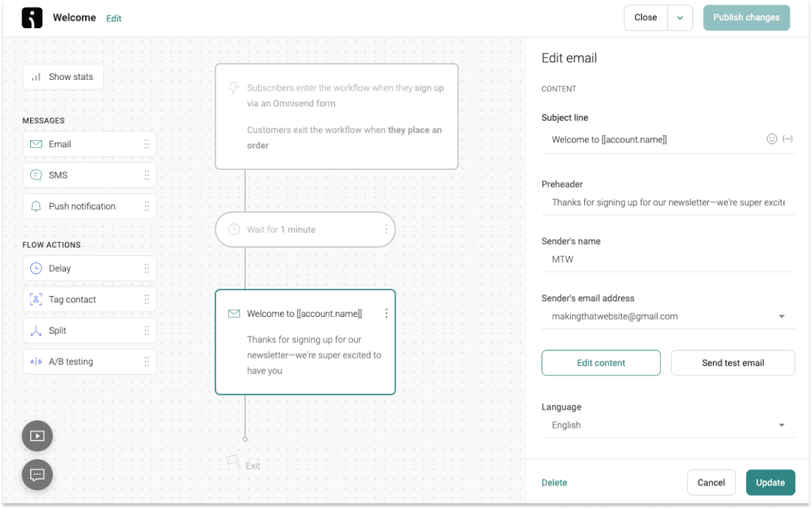The width and height of the screenshot is (812, 509).
Task: Open the Wait step's options menu
Action: coord(386,229)
